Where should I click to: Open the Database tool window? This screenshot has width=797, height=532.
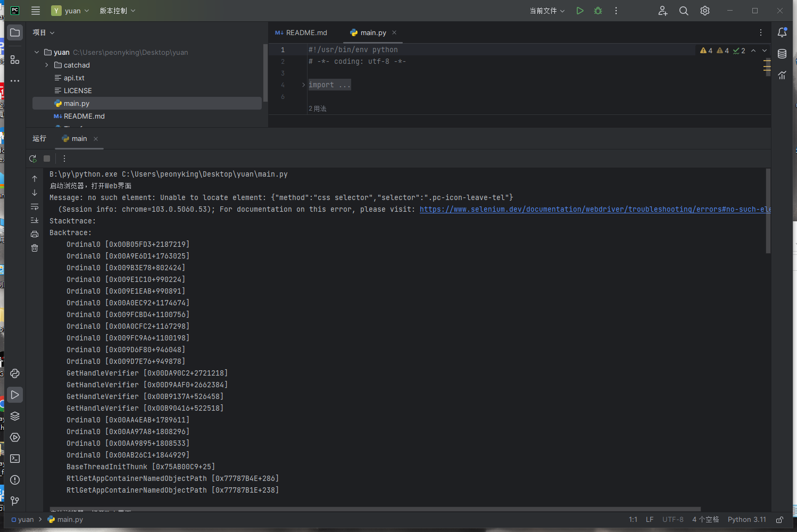[782, 53]
